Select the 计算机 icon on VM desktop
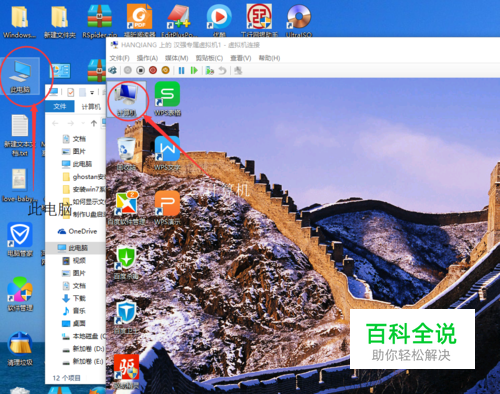The width and height of the screenshot is (500, 394). pos(126,99)
